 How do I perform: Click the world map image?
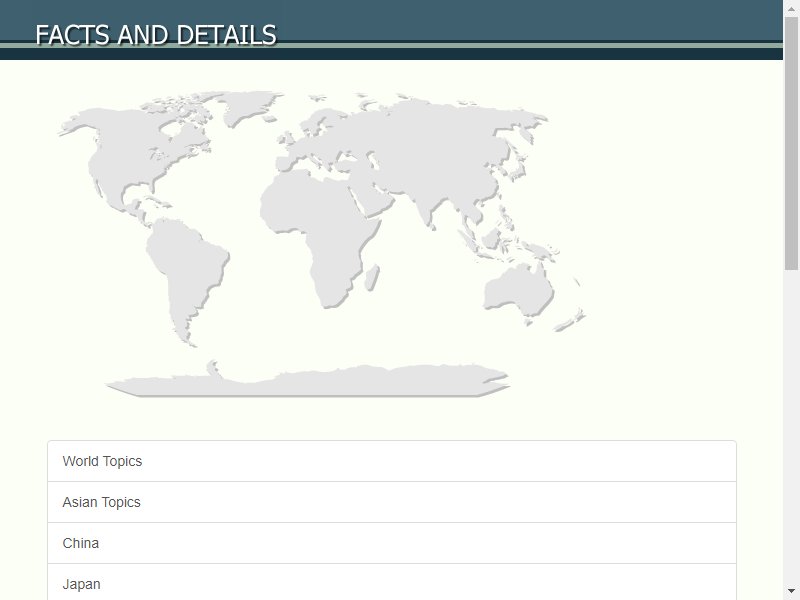[x=322, y=244]
